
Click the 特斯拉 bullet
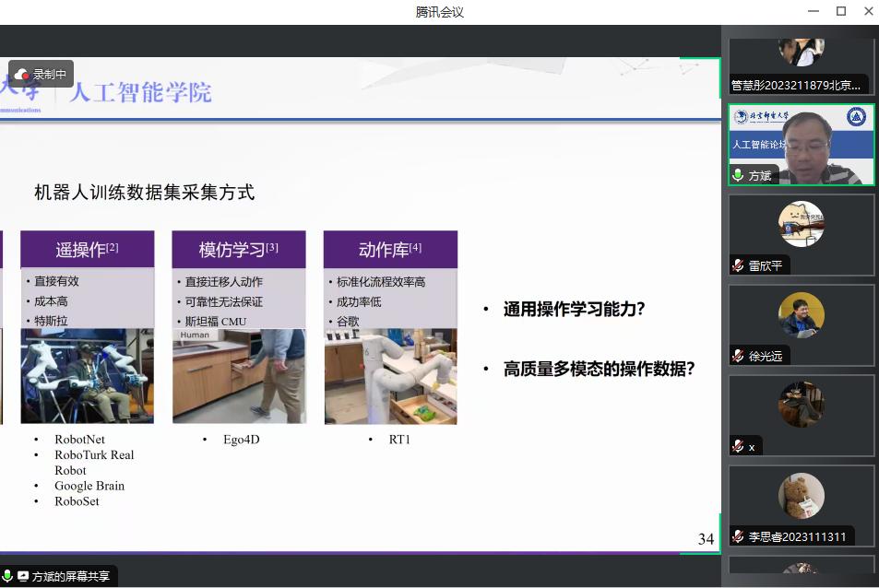[x=51, y=321]
